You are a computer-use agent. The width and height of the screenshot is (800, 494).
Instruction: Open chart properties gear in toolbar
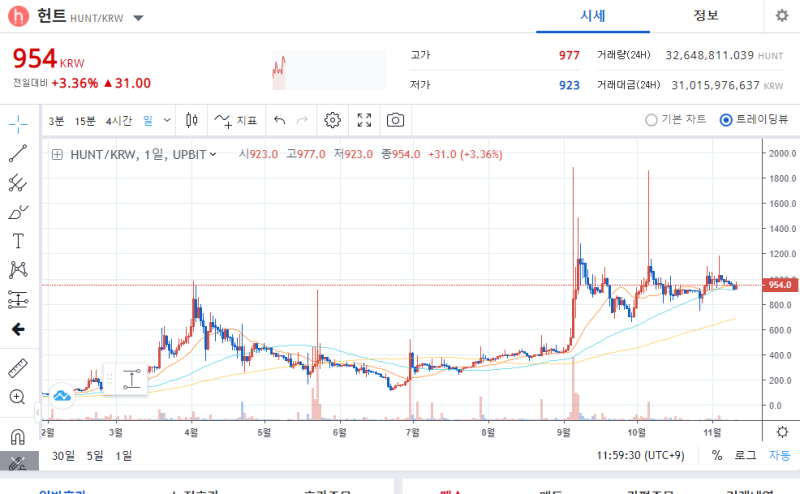click(333, 120)
